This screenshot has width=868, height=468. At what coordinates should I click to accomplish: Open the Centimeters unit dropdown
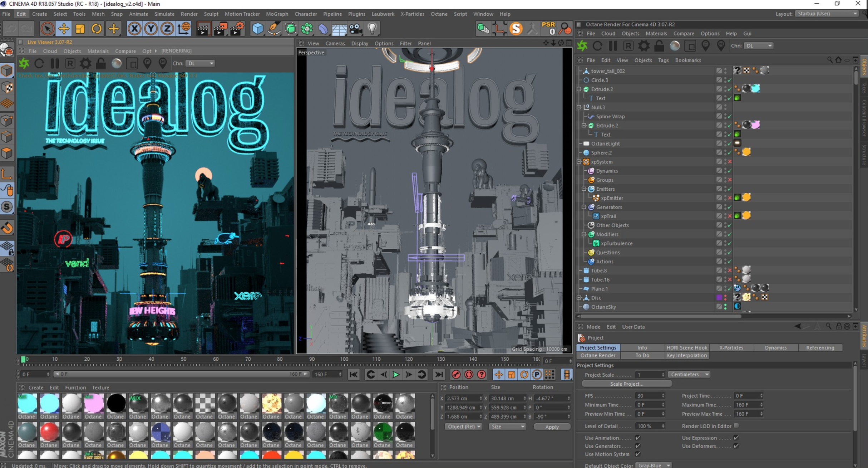(x=689, y=375)
